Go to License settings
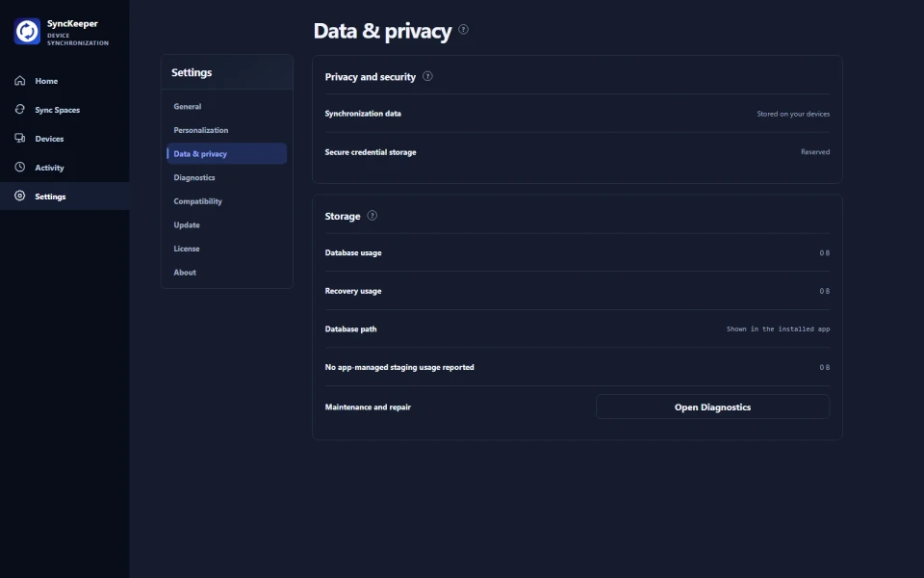 [x=227, y=249]
